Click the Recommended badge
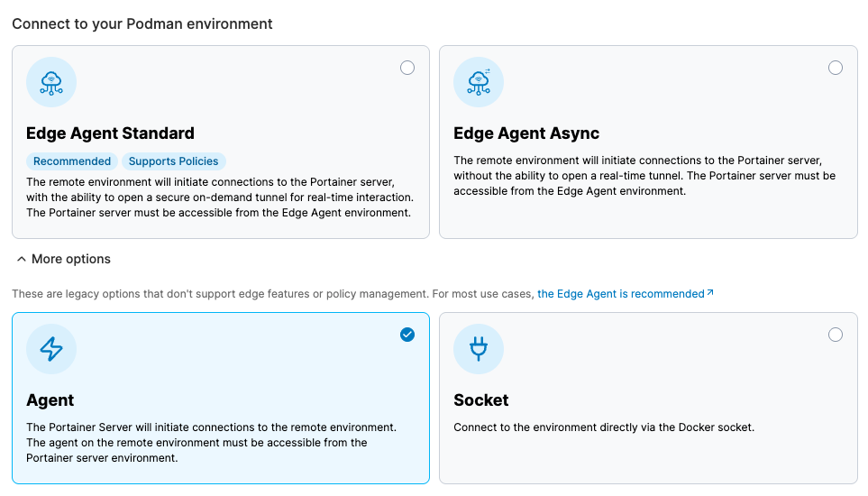This screenshot has width=868, height=496. pos(72,161)
